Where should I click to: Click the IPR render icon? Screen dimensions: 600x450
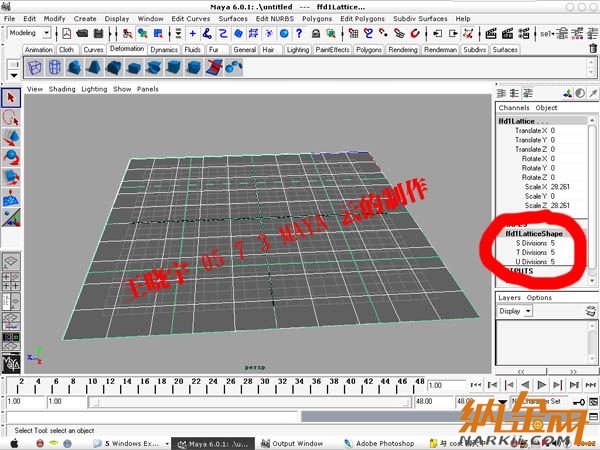(507, 34)
